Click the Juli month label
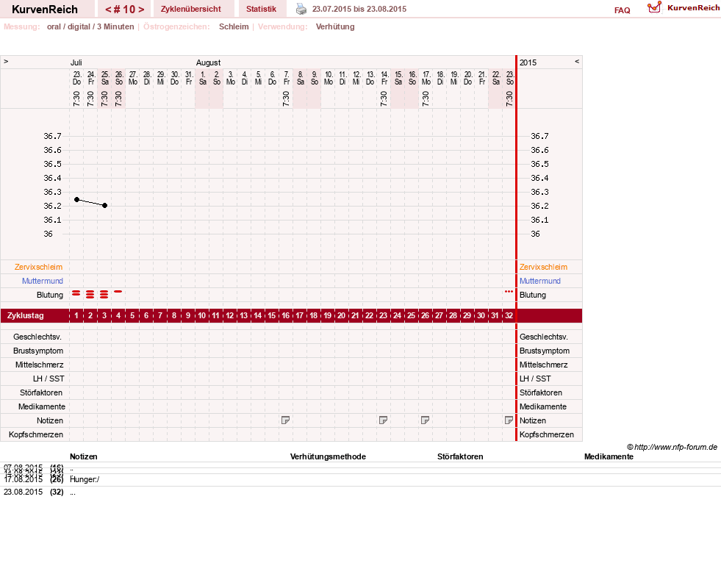 coord(76,62)
